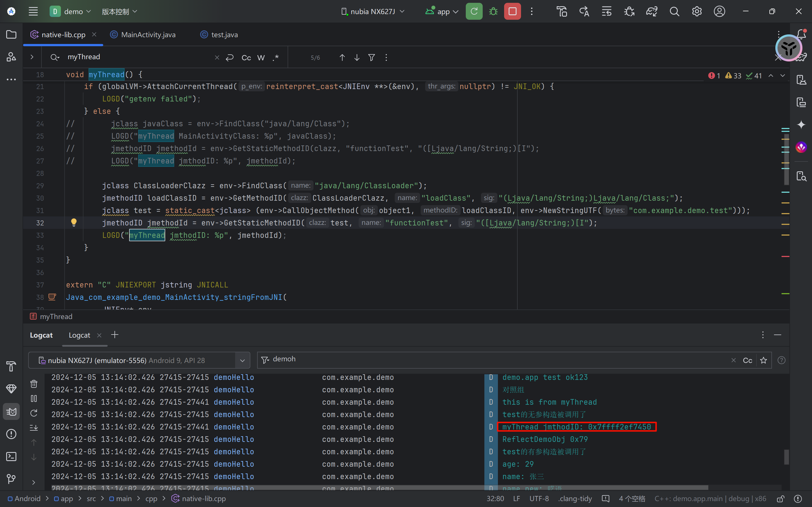Rerun the app with green button

click(x=474, y=11)
